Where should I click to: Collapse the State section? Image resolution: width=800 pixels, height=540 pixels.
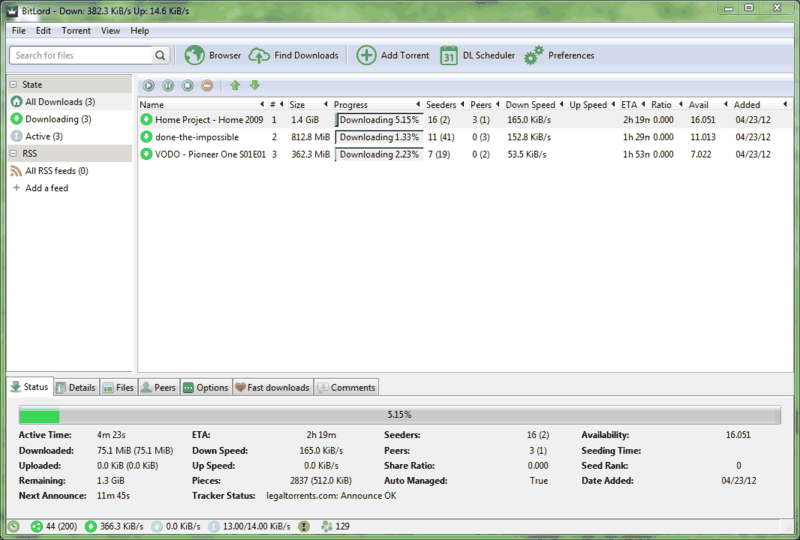pyautogui.click(x=14, y=85)
